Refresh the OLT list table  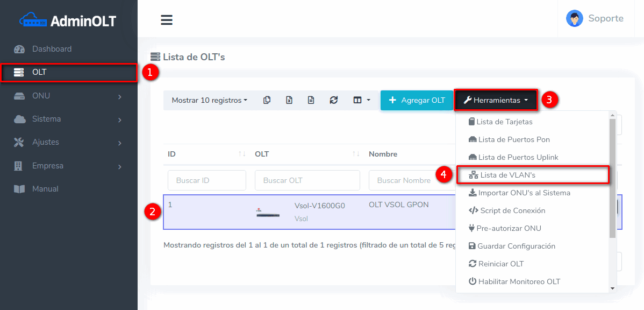333,100
